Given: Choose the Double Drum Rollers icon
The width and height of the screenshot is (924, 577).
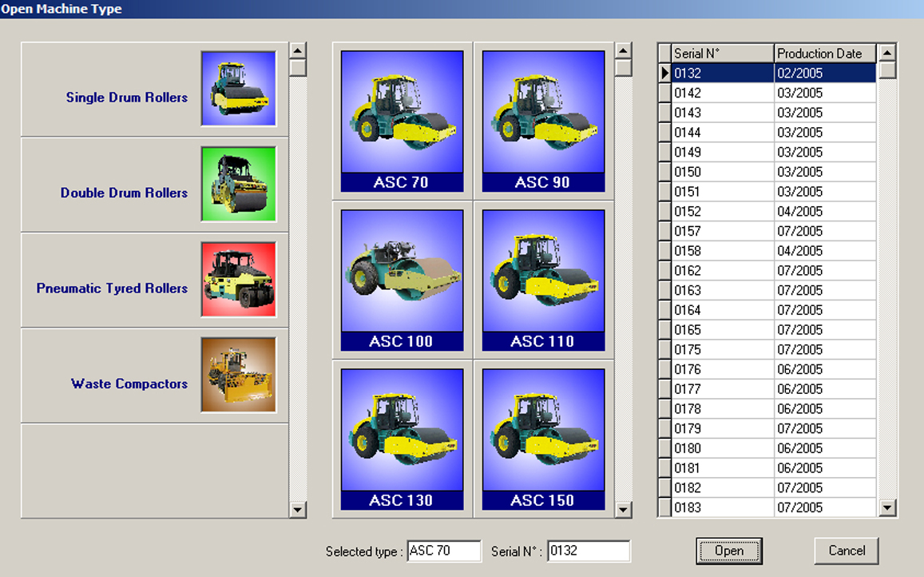Looking at the screenshot, I should tap(238, 184).
